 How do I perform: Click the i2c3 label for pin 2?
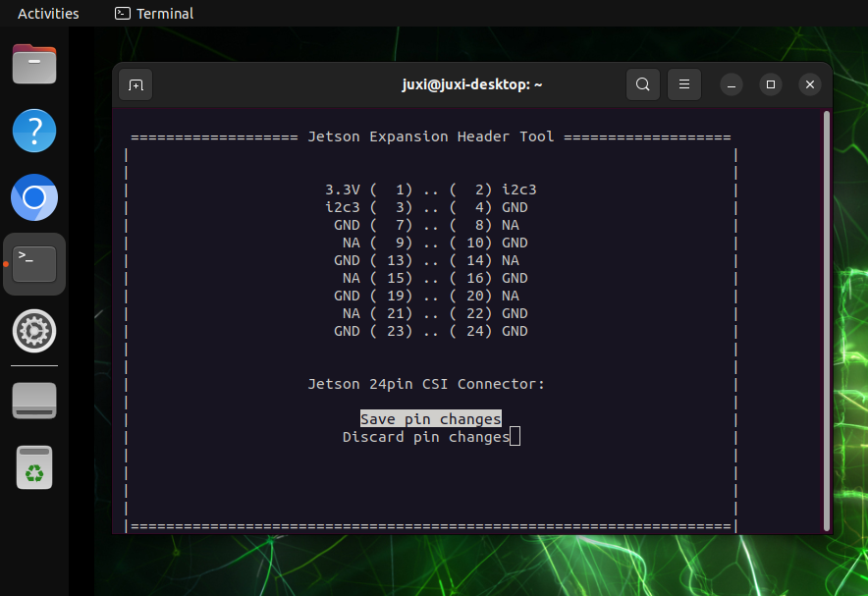point(519,190)
